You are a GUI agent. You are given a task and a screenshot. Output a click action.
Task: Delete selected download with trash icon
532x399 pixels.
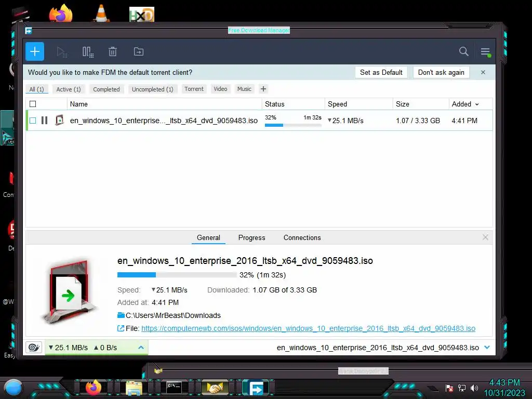pos(113,51)
